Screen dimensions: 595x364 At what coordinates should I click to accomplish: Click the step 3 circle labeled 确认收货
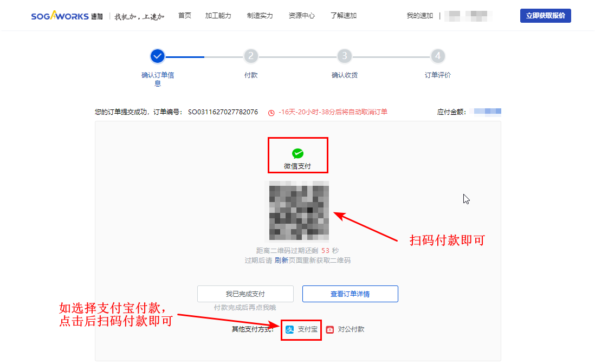coord(344,56)
